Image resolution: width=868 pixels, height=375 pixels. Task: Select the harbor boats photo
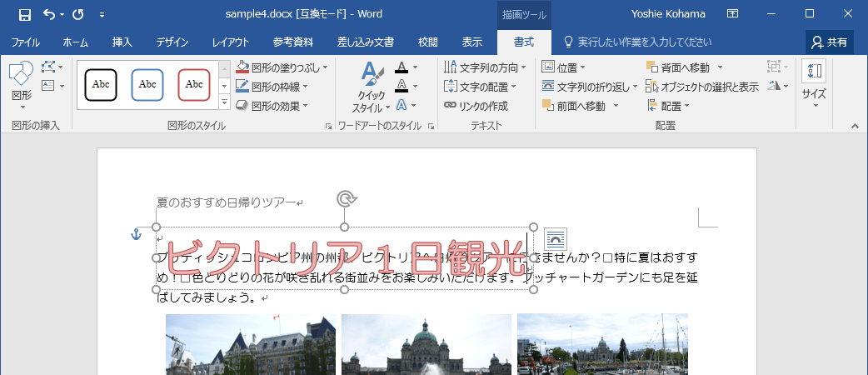pyautogui.click(x=602, y=344)
